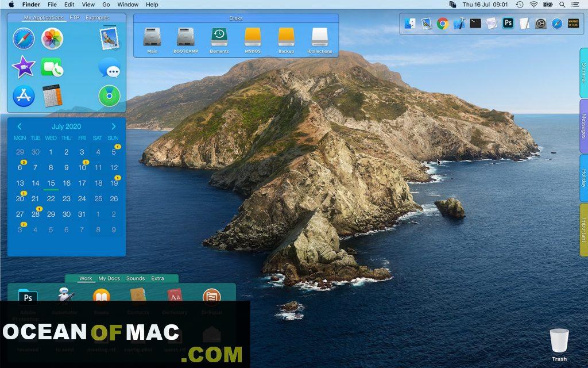Viewport: 588px width, 368px height.
Task: Open the Help menu
Action: (152, 5)
